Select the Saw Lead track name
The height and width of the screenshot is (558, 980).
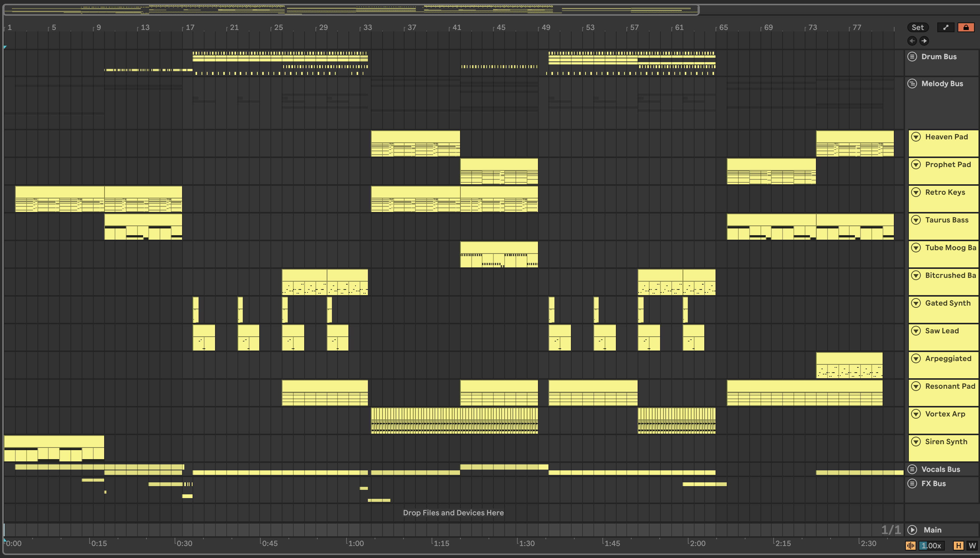(x=942, y=331)
